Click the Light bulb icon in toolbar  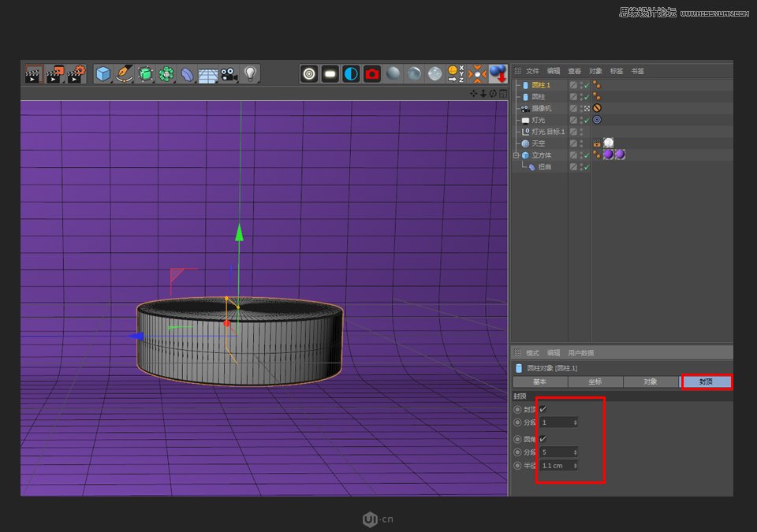(248, 73)
